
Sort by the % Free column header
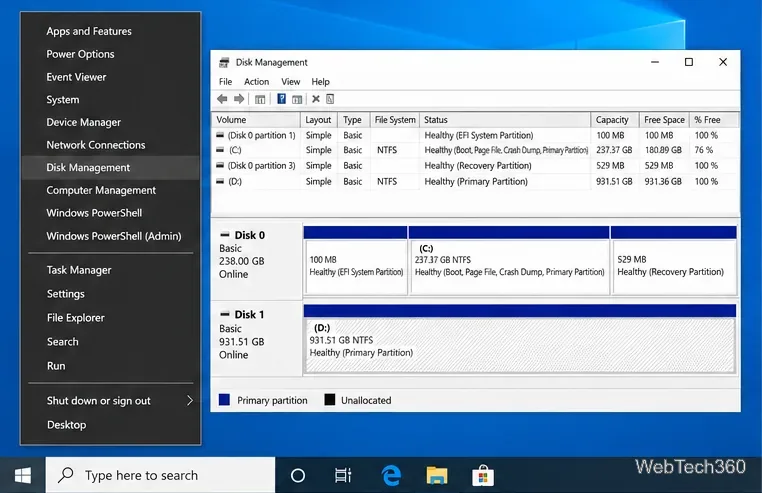click(714, 120)
